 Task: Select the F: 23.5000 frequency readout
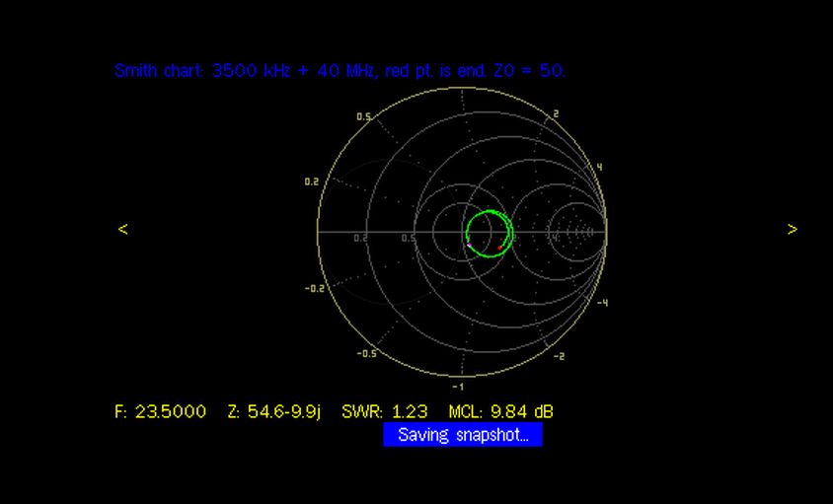pyautogui.click(x=160, y=411)
